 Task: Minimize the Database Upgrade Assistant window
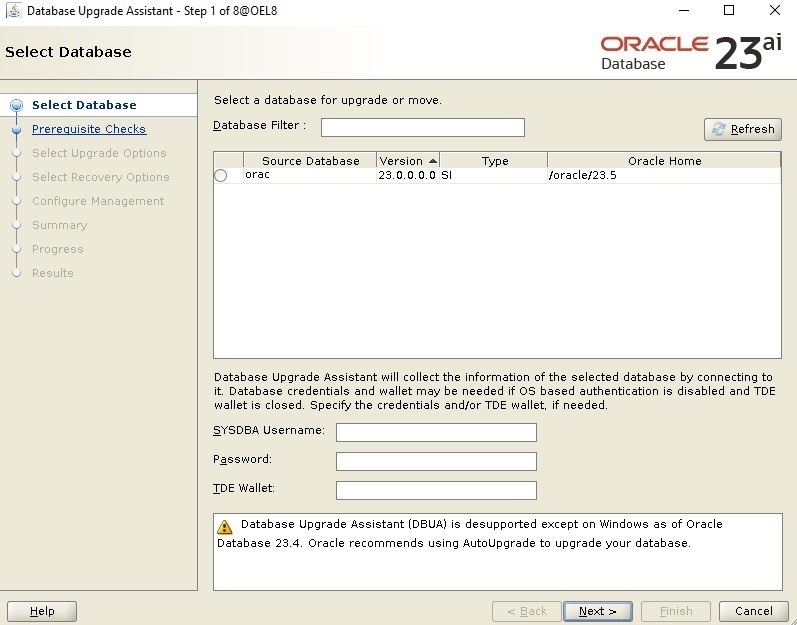click(x=684, y=10)
